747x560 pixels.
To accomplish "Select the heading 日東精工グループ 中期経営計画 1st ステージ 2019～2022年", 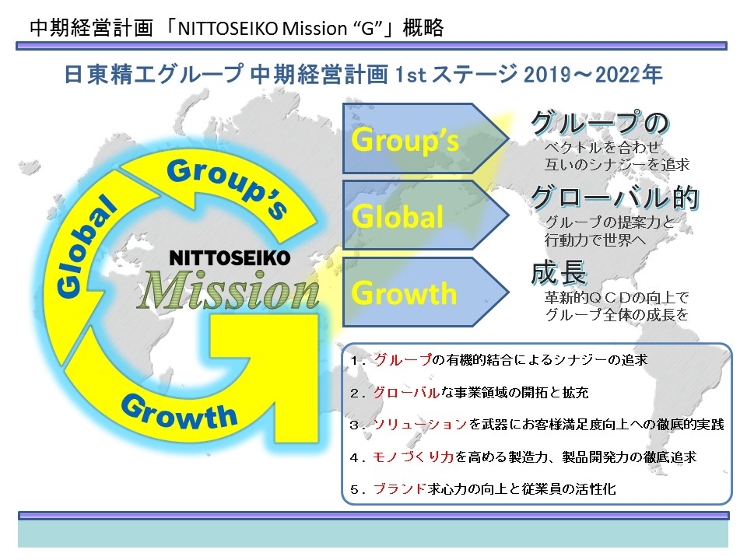I will click(x=363, y=75).
